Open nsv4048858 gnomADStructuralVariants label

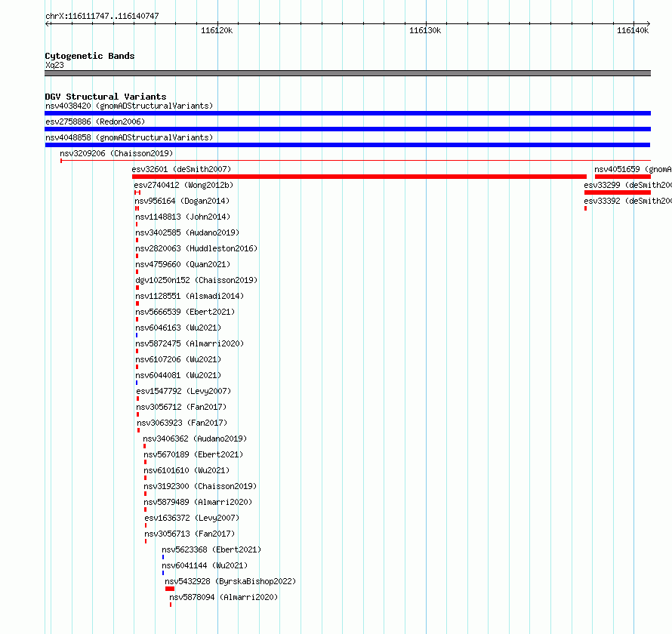[x=129, y=137]
